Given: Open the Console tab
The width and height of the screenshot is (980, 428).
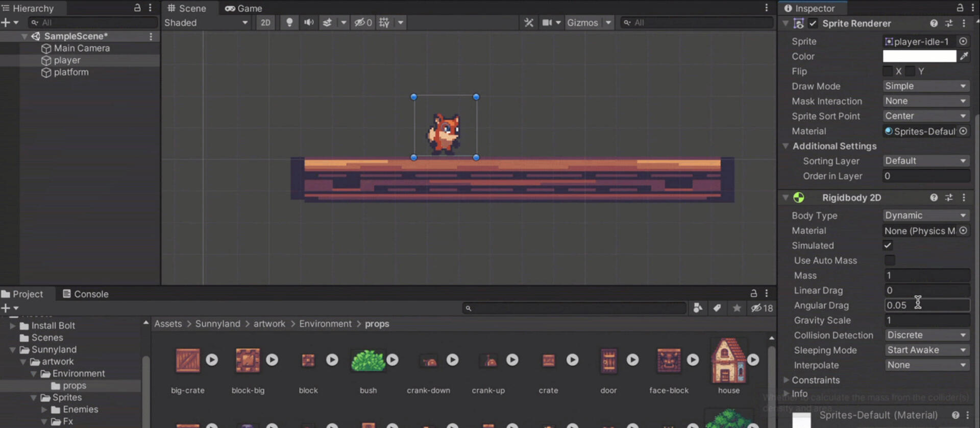Looking at the screenshot, I should tap(85, 294).
